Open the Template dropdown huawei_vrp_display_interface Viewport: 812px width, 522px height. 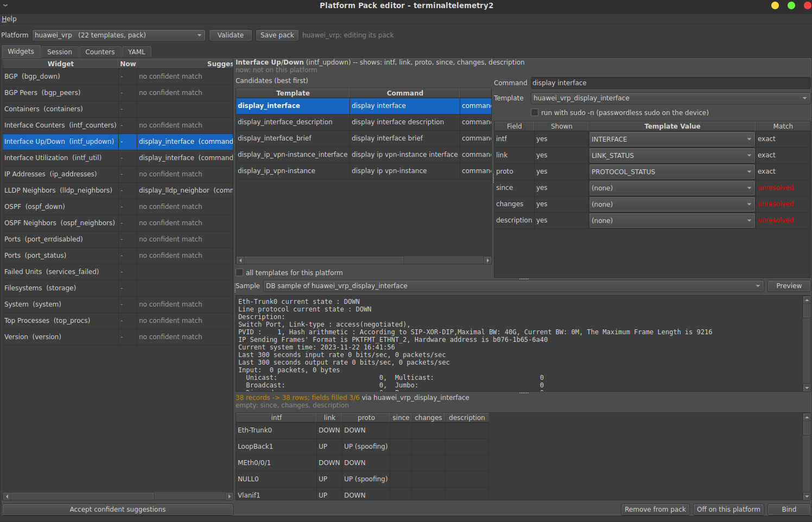click(670, 98)
